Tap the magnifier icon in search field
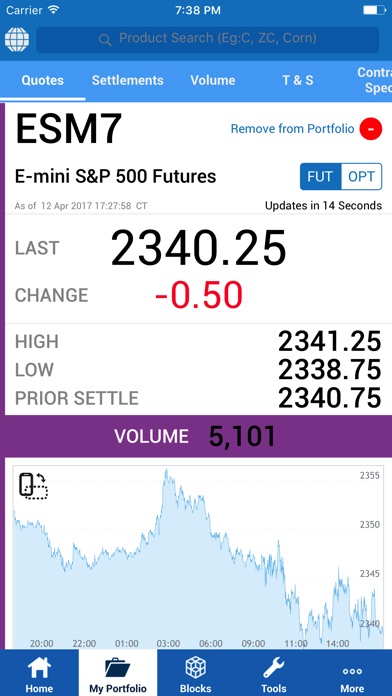Viewport: 392px width, 696px height. tap(105, 40)
